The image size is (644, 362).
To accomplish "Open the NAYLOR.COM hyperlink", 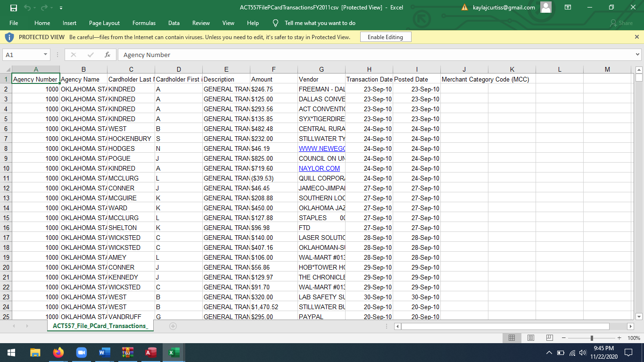I will [319, 168].
